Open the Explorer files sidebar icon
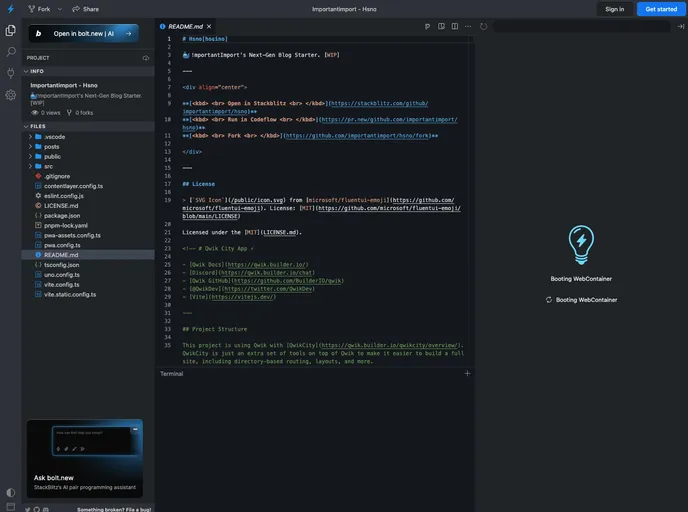Image resolution: width=688 pixels, height=512 pixels. pyautogui.click(x=11, y=30)
